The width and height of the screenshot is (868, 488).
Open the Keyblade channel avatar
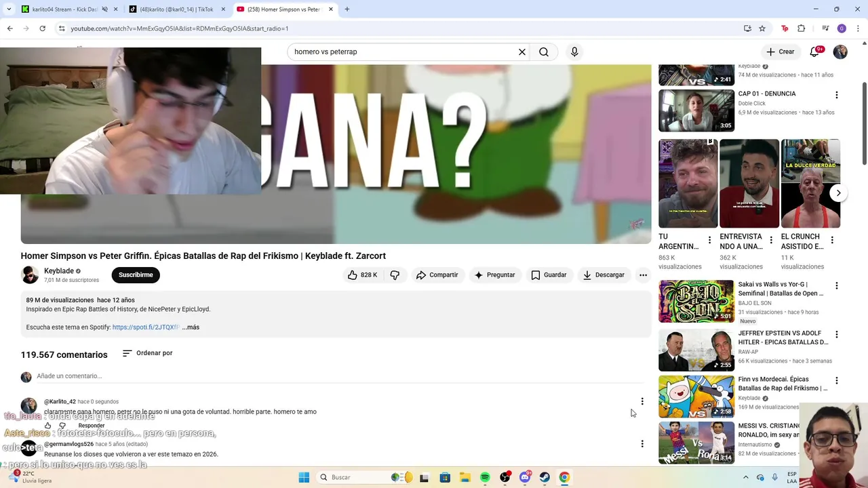tap(30, 274)
